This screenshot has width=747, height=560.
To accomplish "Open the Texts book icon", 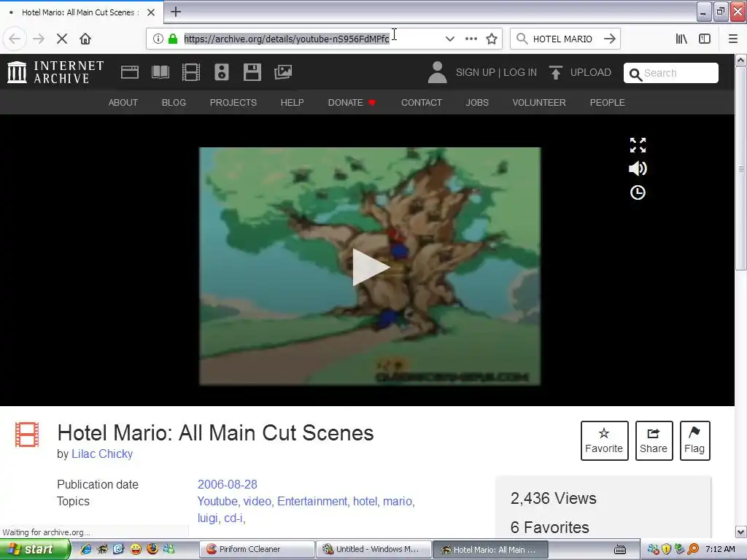I will pyautogui.click(x=160, y=72).
